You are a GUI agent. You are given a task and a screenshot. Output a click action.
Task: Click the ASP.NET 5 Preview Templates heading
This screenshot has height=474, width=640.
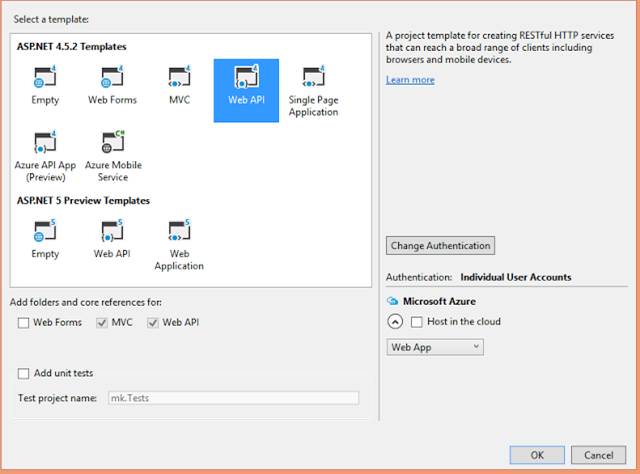tap(83, 201)
